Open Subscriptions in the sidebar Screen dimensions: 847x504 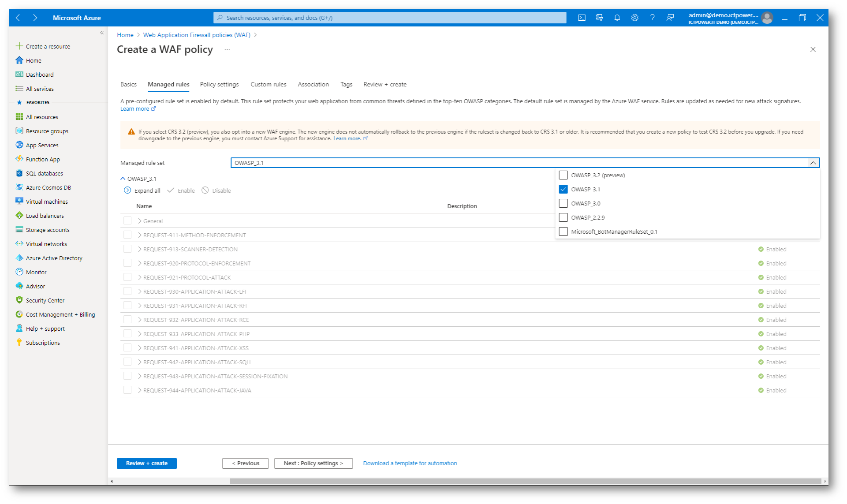coord(43,343)
